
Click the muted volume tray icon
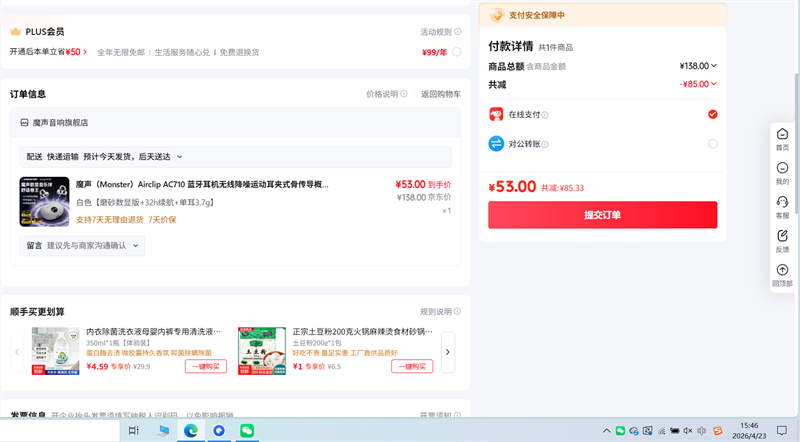[688, 431]
